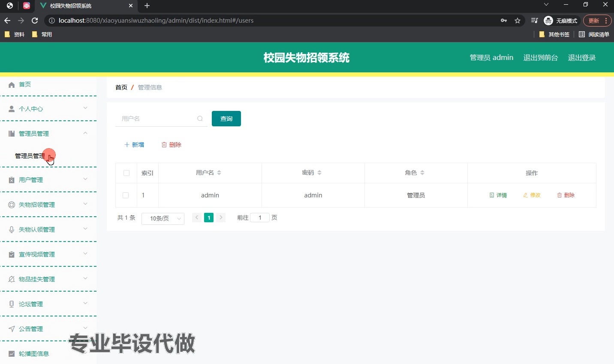Check the checkbox for the admin row
614x364 pixels.
coord(126,195)
